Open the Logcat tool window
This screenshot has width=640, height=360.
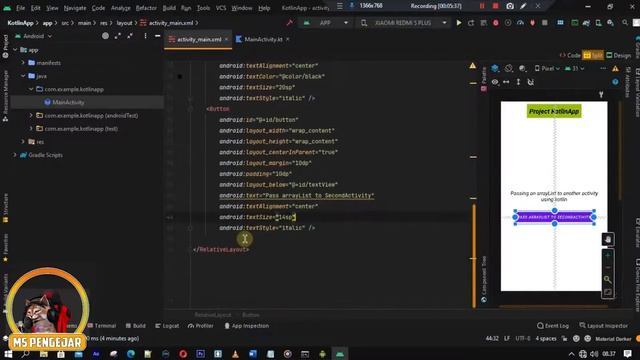(167, 326)
